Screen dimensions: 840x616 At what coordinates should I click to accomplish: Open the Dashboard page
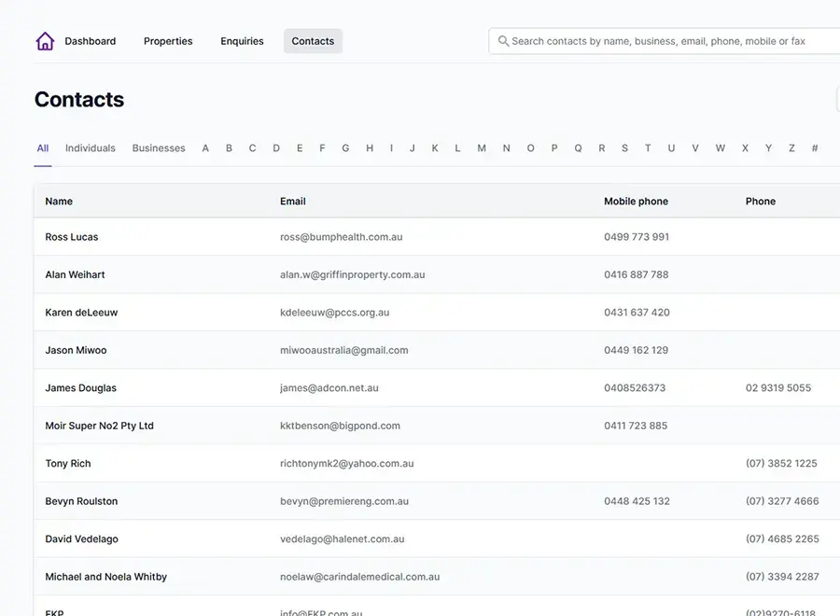[90, 41]
